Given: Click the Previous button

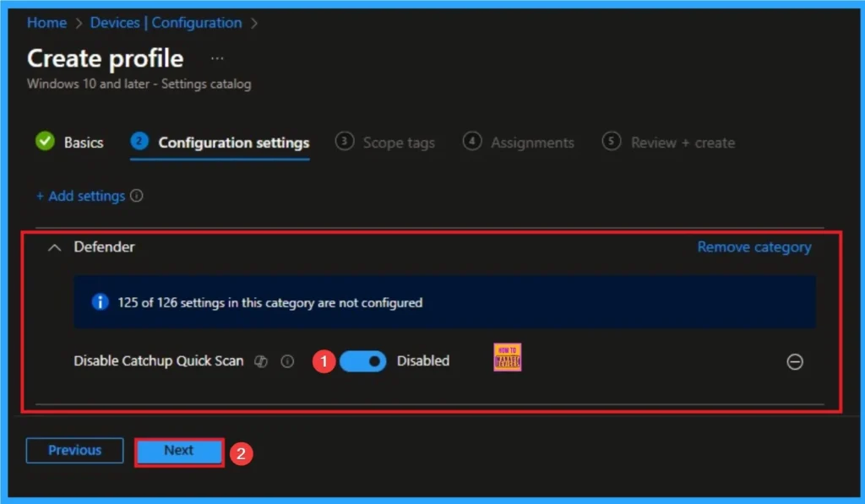Looking at the screenshot, I should 74,450.
